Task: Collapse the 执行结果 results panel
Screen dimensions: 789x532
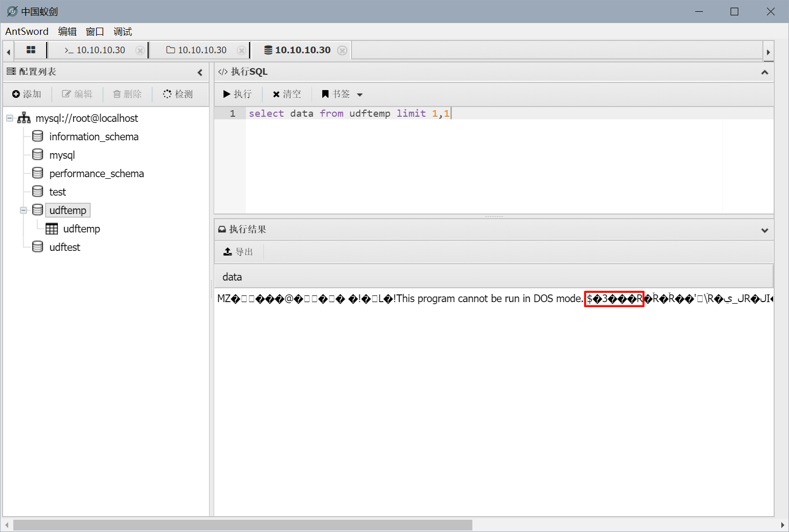Action: pyautogui.click(x=764, y=230)
